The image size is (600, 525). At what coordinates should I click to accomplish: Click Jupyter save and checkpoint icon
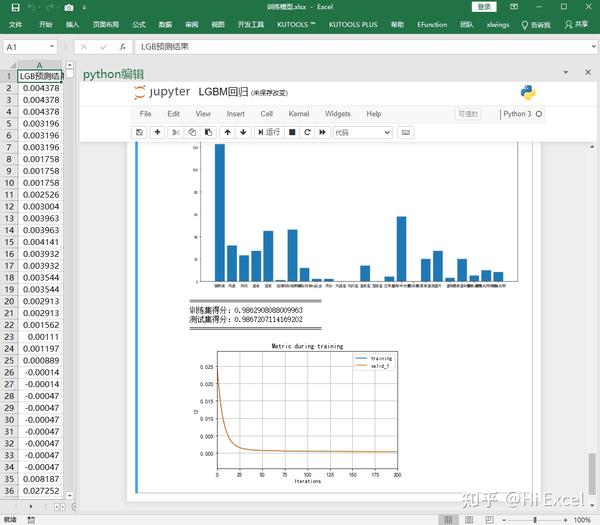[139, 132]
